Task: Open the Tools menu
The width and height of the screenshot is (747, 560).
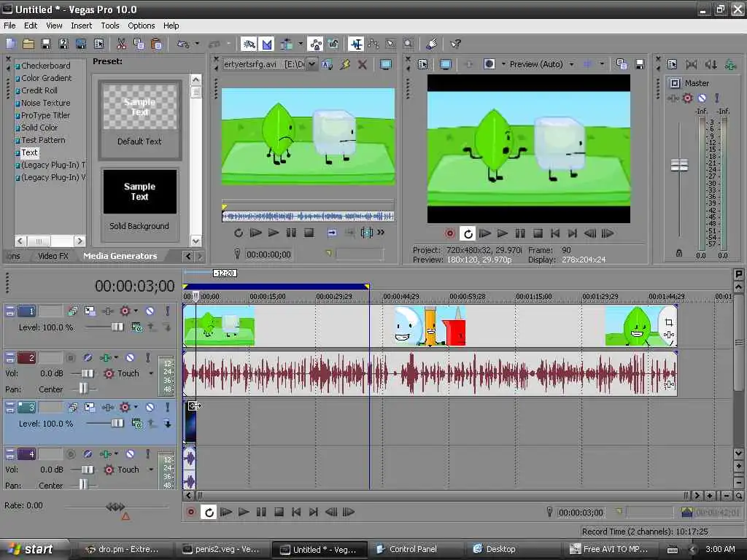Action: 110,26
